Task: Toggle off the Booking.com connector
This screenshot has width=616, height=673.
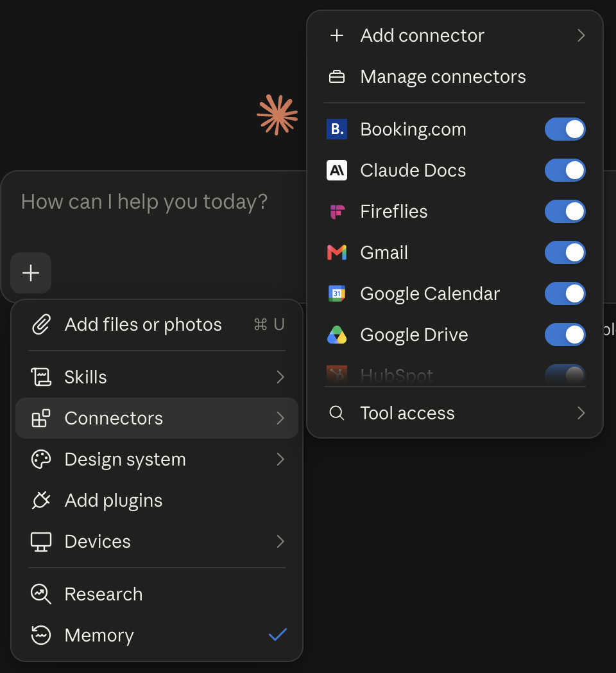Action: [565, 129]
